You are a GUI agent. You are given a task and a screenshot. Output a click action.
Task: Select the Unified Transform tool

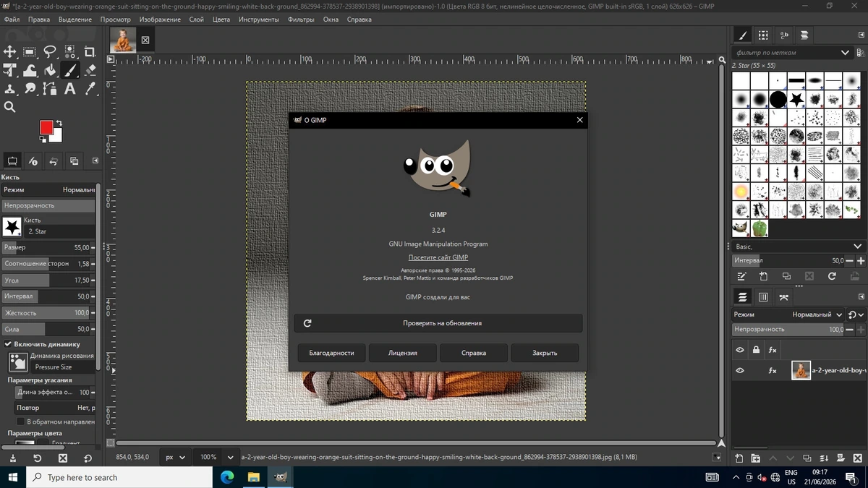pos(10,70)
